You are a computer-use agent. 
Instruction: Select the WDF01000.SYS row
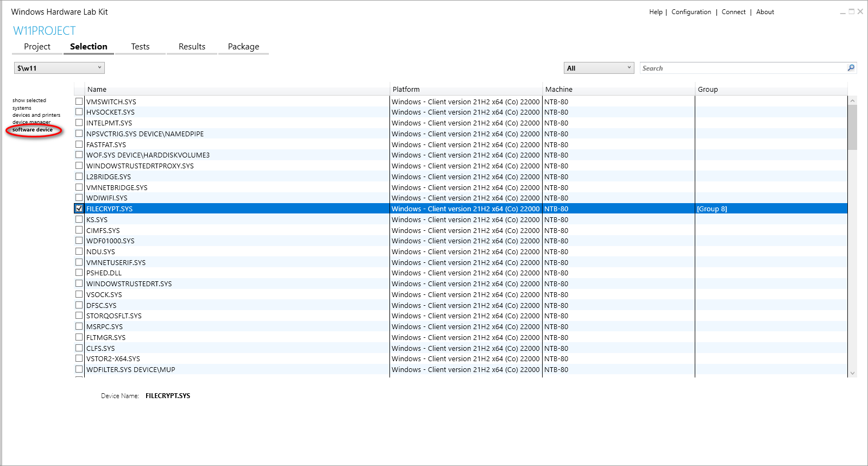[461, 241]
